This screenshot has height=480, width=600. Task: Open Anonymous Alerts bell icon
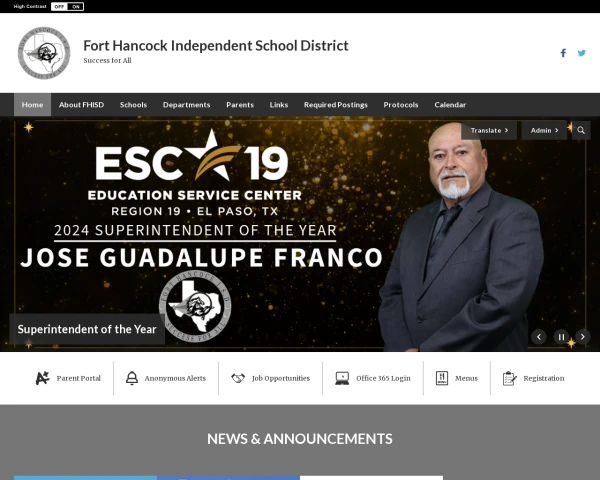coord(132,378)
